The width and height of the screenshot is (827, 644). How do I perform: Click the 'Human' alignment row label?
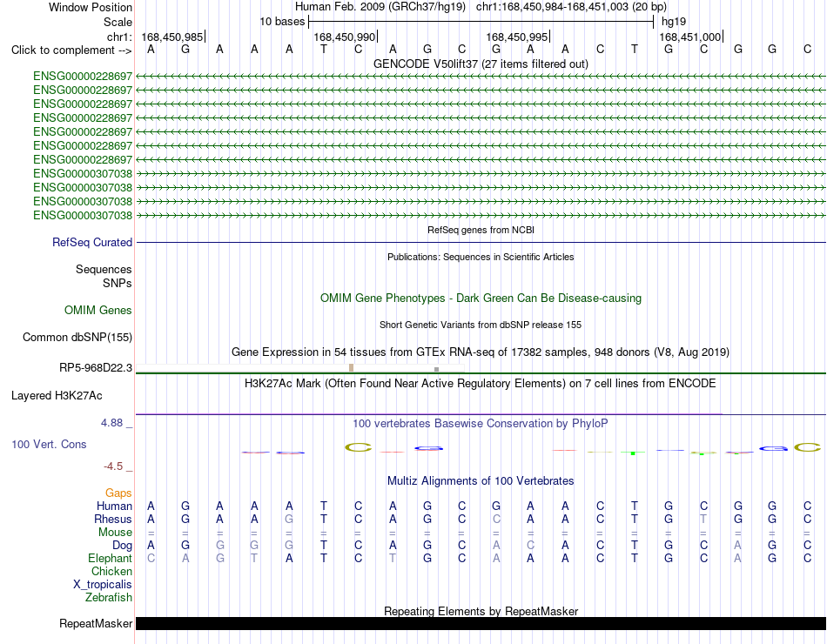tap(114, 506)
